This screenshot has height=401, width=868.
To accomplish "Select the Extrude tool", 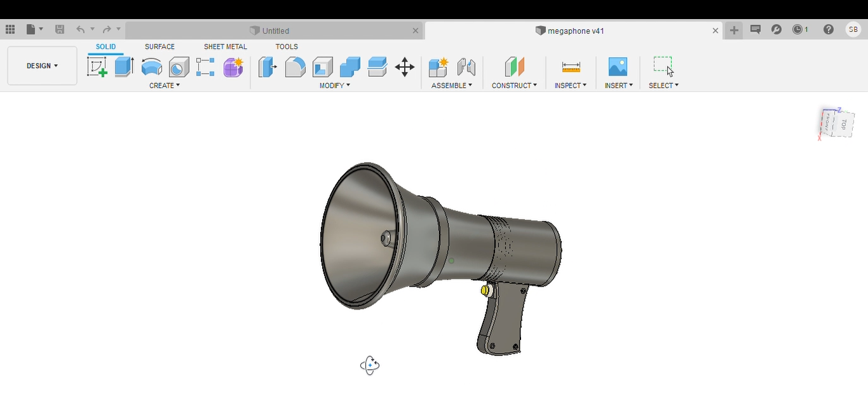I will [x=124, y=67].
